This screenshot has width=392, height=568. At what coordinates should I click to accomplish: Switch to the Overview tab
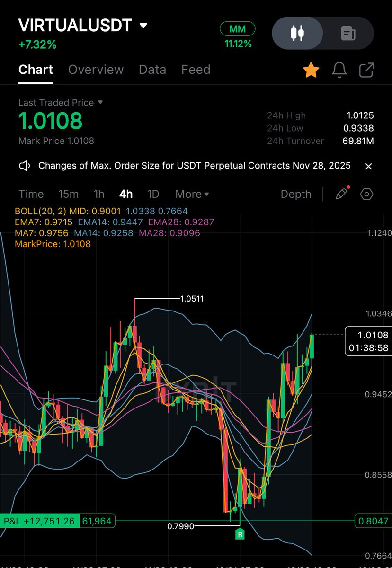pyautogui.click(x=96, y=70)
